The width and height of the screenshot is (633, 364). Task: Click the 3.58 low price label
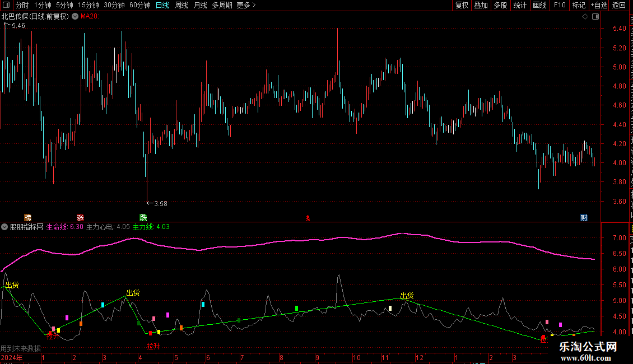click(161, 204)
